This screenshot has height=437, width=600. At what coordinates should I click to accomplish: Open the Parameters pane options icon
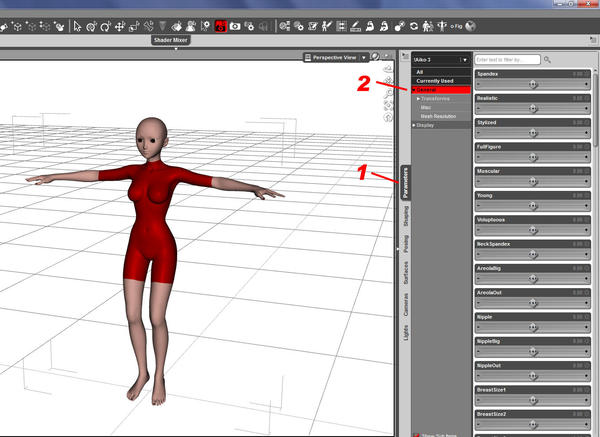click(x=405, y=57)
